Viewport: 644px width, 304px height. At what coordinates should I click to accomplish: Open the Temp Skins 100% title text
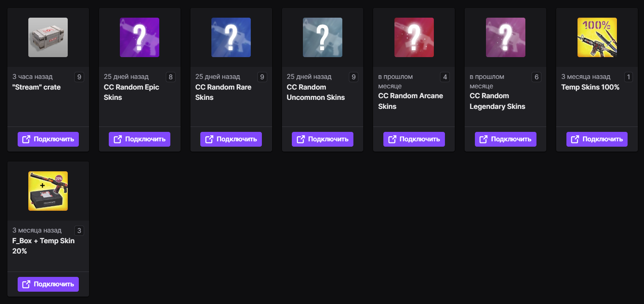click(x=590, y=87)
